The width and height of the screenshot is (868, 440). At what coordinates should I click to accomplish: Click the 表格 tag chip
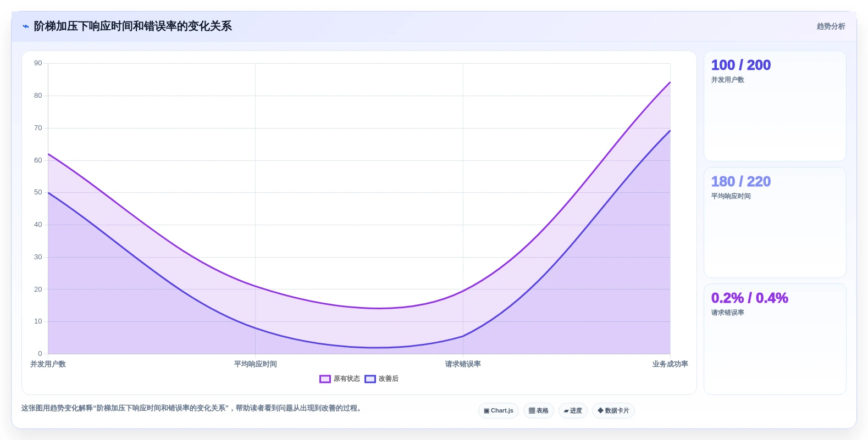click(539, 411)
